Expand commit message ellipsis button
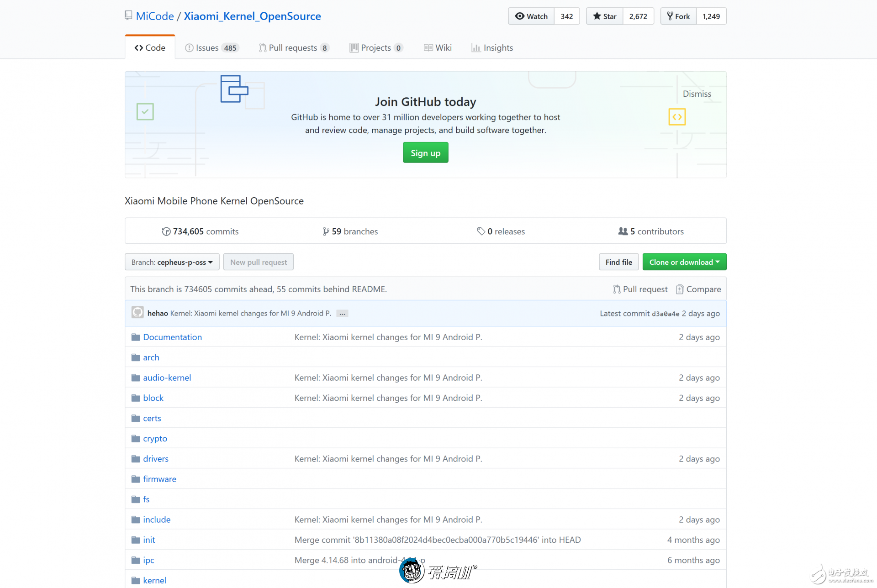The width and height of the screenshot is (877, 588). coord(342,314)
